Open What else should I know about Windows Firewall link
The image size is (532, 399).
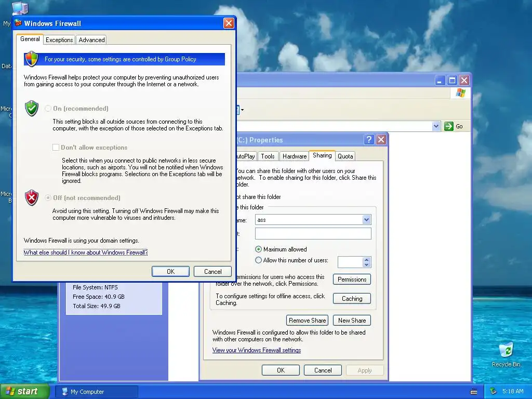pos(86,252)
